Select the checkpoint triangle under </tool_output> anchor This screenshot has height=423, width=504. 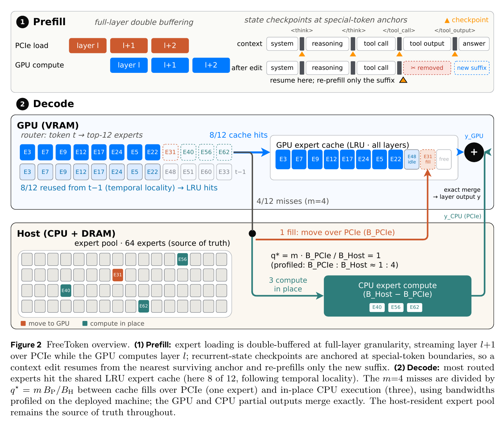tap(455, 54)
